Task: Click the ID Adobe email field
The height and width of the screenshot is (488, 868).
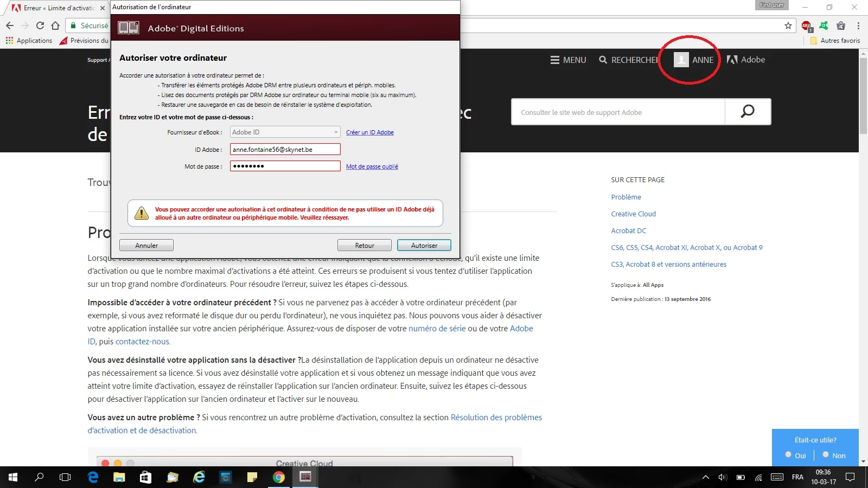Action: (285, 149)
